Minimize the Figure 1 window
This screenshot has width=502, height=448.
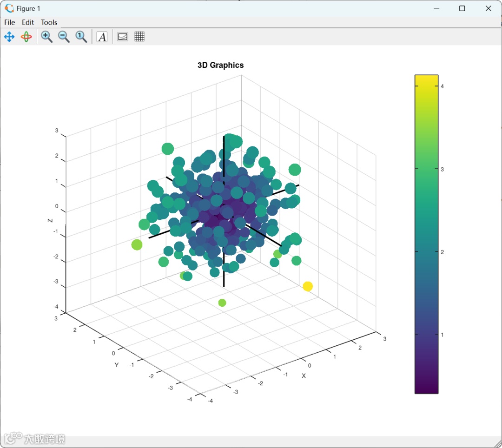coord(436,9)
